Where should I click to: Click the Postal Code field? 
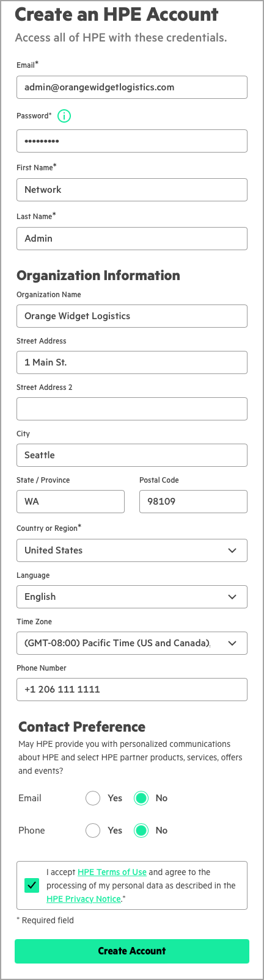click(x=193, y=502)
